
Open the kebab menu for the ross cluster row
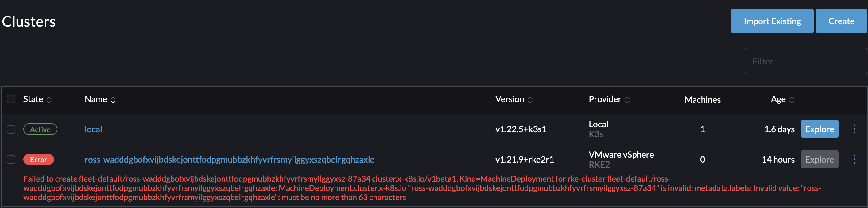coord(855,159)
